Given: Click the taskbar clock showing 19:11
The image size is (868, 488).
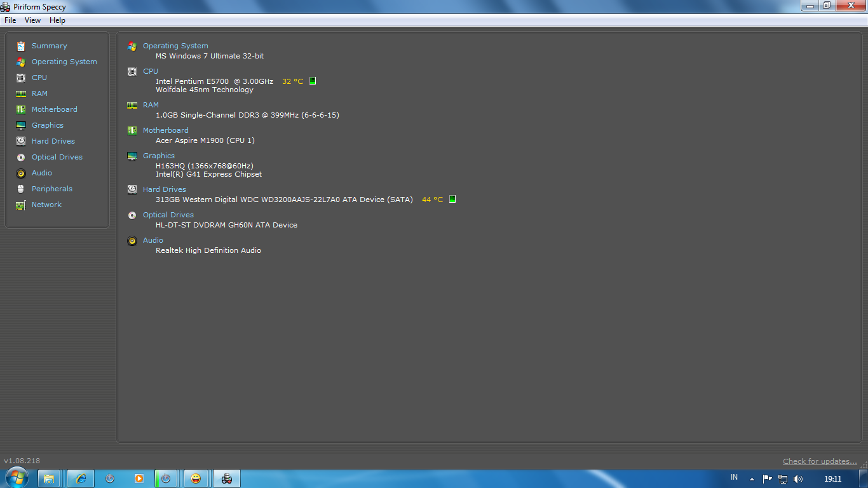Looking at the screenshot, I should click(833, 479).
